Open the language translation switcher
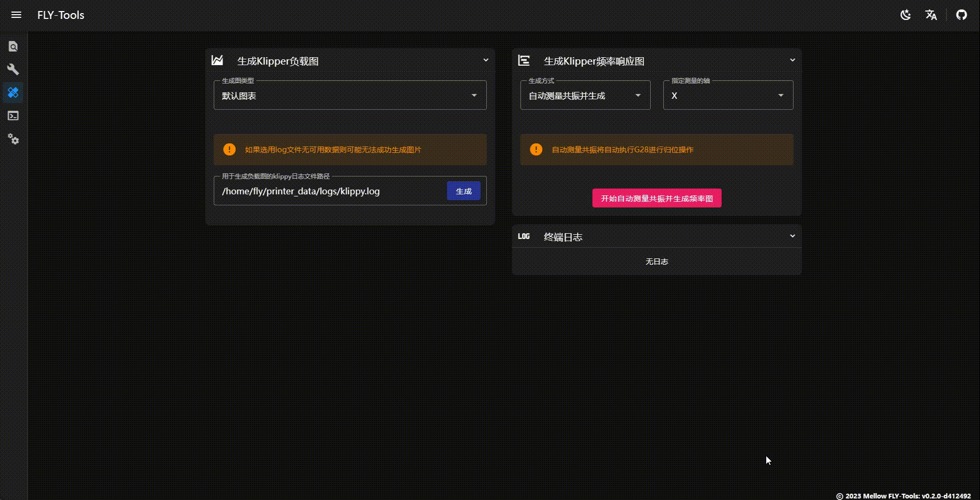This screenshot has width=980, height=500. (931, 15)
